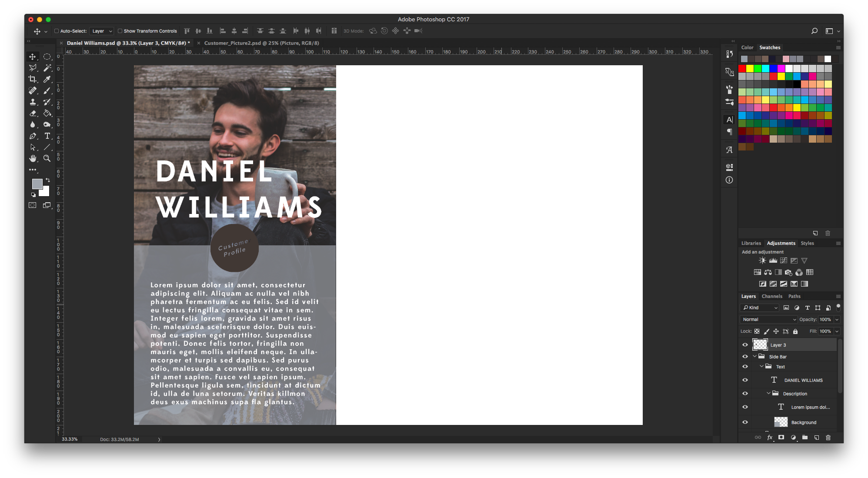Hide the Text group visibility
Image resolution: width=868 pixels, height=478 pixels.
tap(745, 367)
